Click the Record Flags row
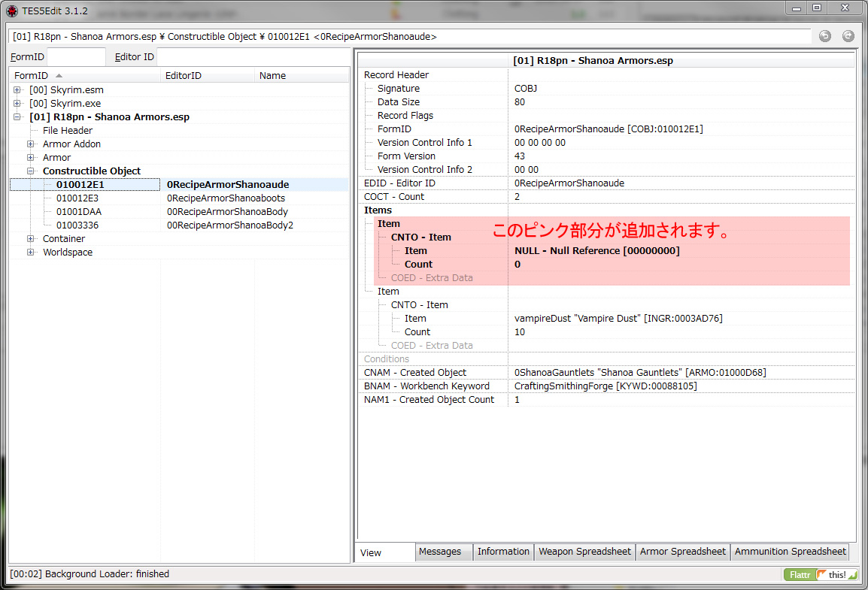Image resolution: width=868 pixels, height=590 pixels. 606,116
